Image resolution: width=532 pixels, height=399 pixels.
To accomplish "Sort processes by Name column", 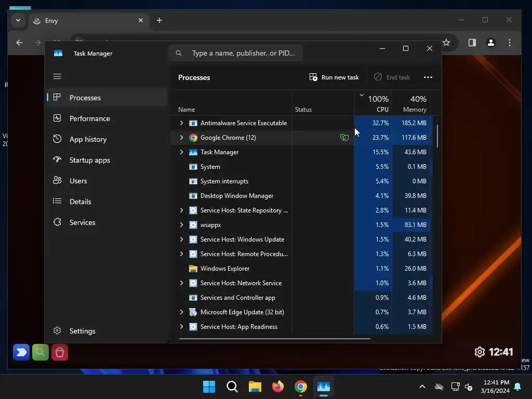I will point(231,103).
